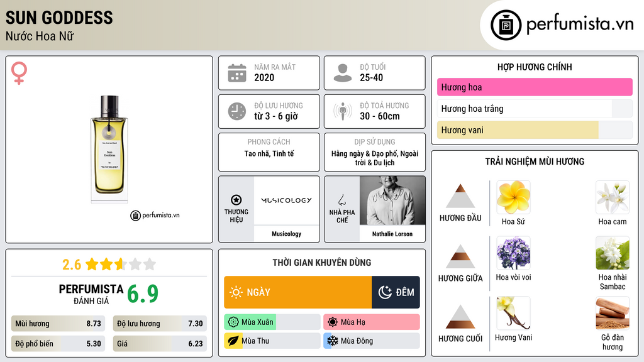
Task: Click the Hương giữa pyramid icon
Action: [x=460, y=256]
